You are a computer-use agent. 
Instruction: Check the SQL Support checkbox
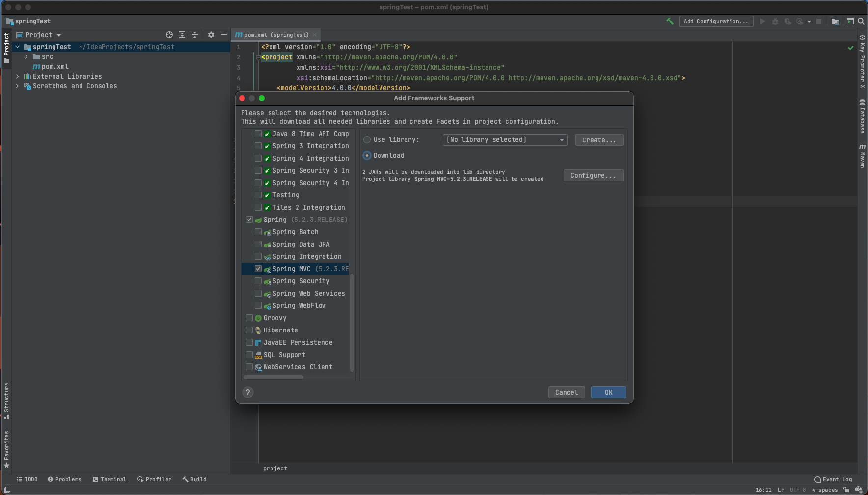(x=249, y=355)
